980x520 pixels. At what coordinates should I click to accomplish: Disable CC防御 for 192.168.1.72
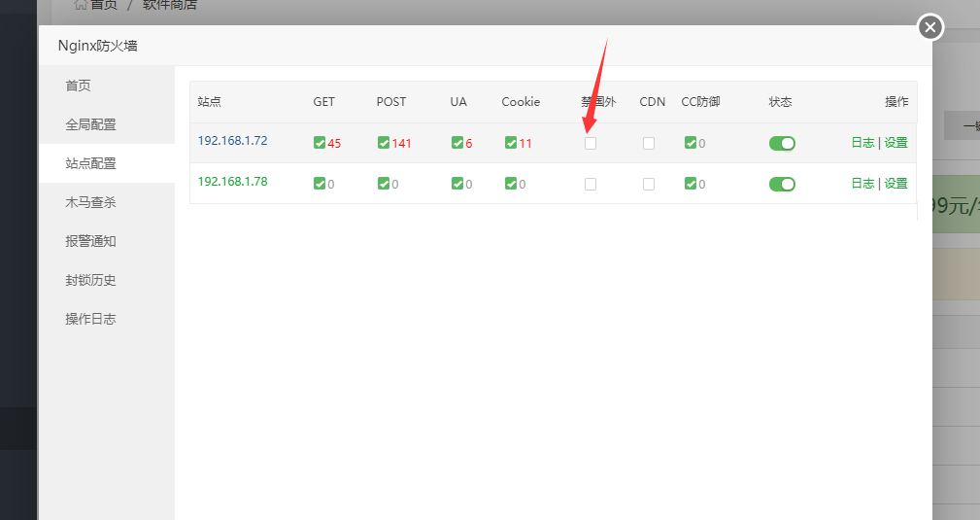click(691, 143)
